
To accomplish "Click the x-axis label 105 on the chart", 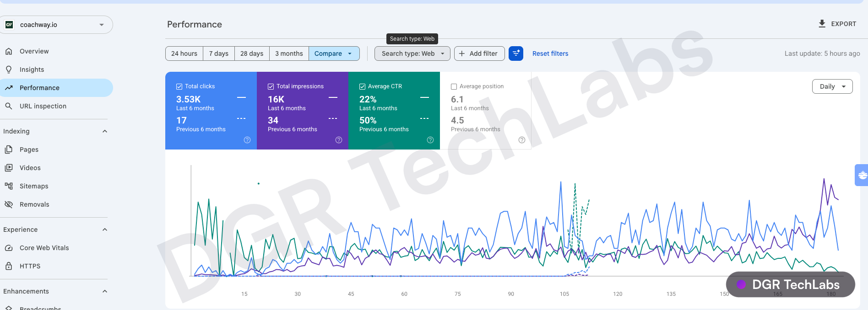I will pos(564,294).
